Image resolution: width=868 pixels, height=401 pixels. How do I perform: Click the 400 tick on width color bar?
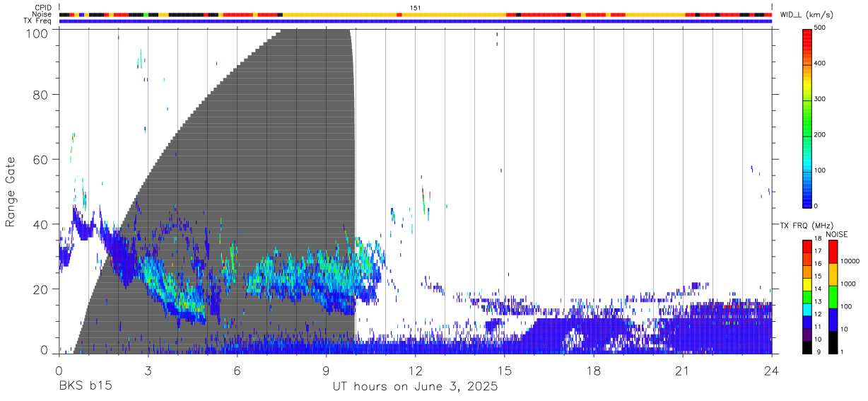[x=820, y=64]
